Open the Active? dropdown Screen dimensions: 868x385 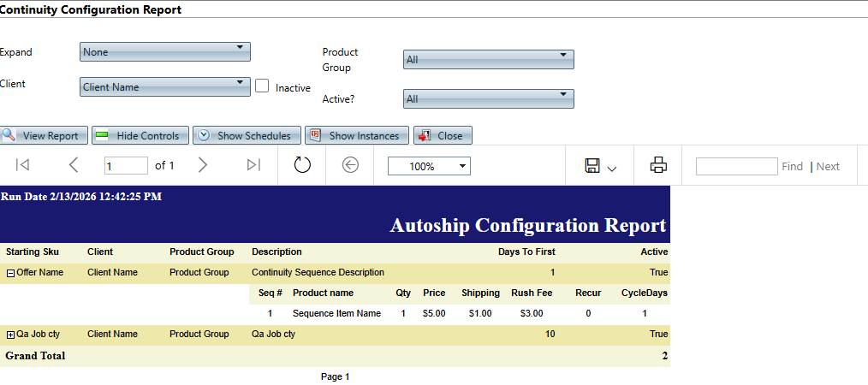tap(488, 99)
